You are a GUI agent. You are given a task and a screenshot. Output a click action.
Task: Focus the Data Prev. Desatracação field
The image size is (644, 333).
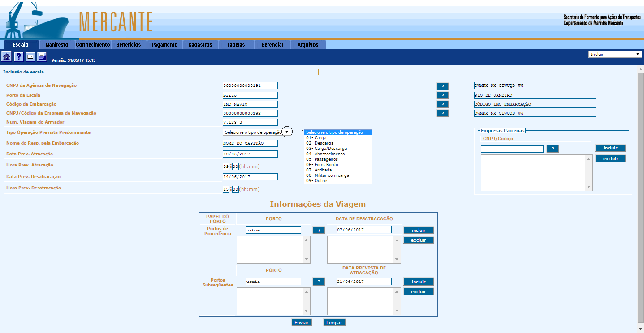coord(250,177)
